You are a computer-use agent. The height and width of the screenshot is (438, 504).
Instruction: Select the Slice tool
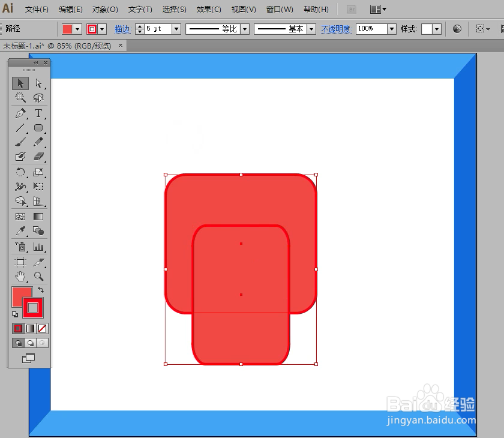[x=38, y=262]
